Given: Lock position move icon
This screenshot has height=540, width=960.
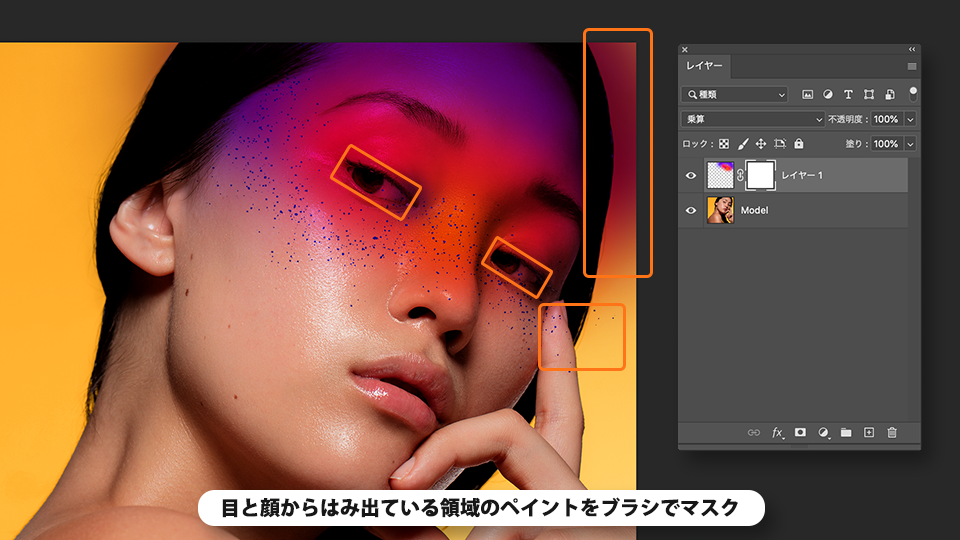Looking at the screenshot, I should point(761,144).
